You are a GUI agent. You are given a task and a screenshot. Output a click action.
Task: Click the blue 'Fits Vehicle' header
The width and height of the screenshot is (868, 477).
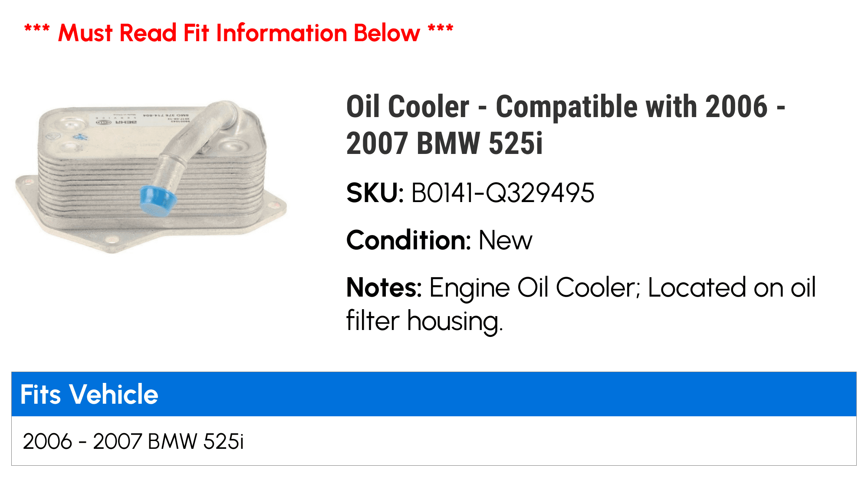click(89, 394)
